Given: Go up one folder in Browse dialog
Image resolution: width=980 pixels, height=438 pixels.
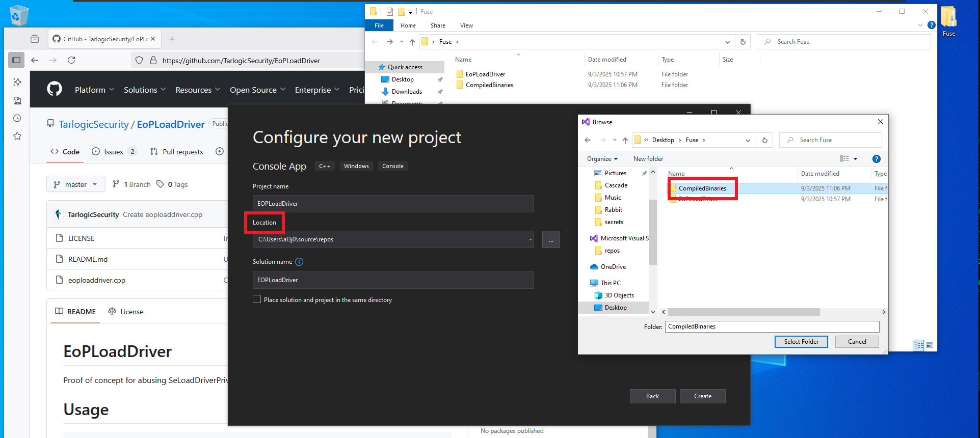Looking at the screenshot, I should [625, 140].
